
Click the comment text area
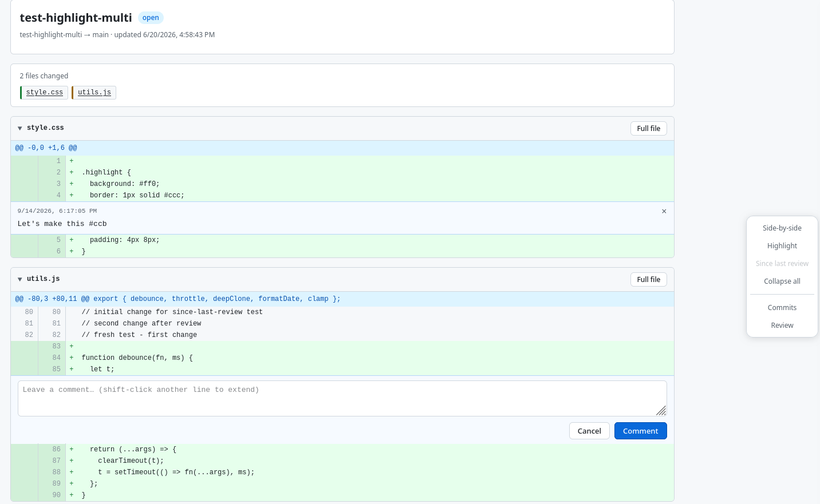coord(342,398)
